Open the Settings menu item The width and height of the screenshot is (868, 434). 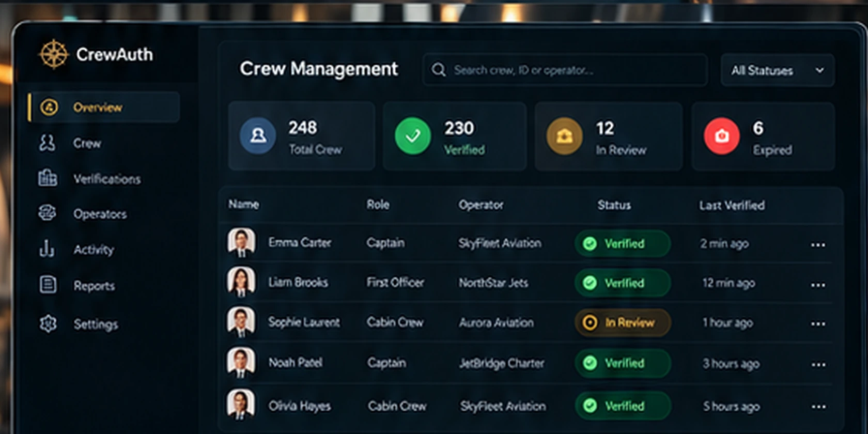[96, 324]
